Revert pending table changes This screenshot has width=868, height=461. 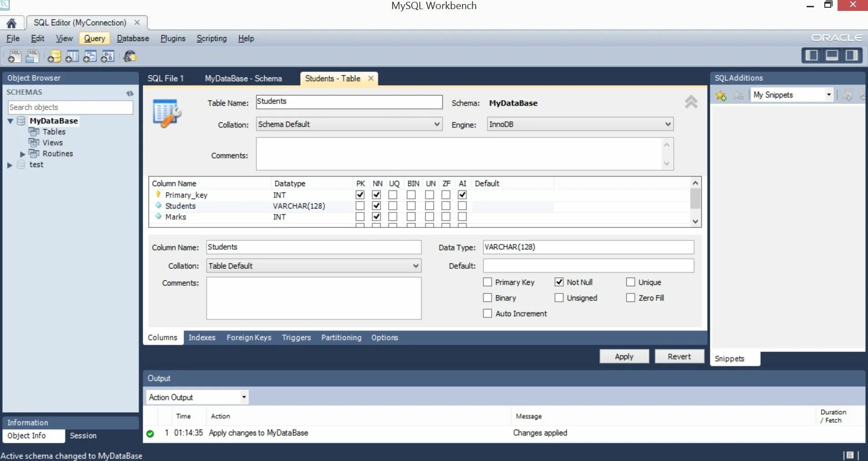[x=679, y=356]
